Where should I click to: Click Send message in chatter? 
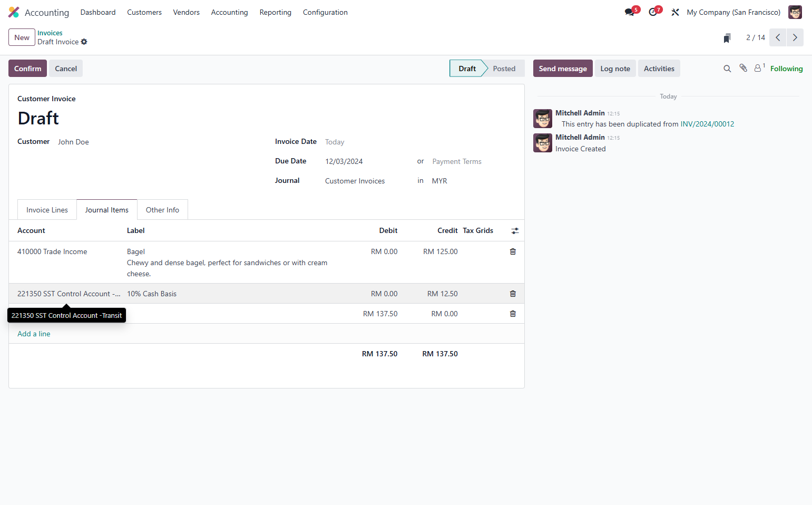pyautogui.click(x=563, y=69)
